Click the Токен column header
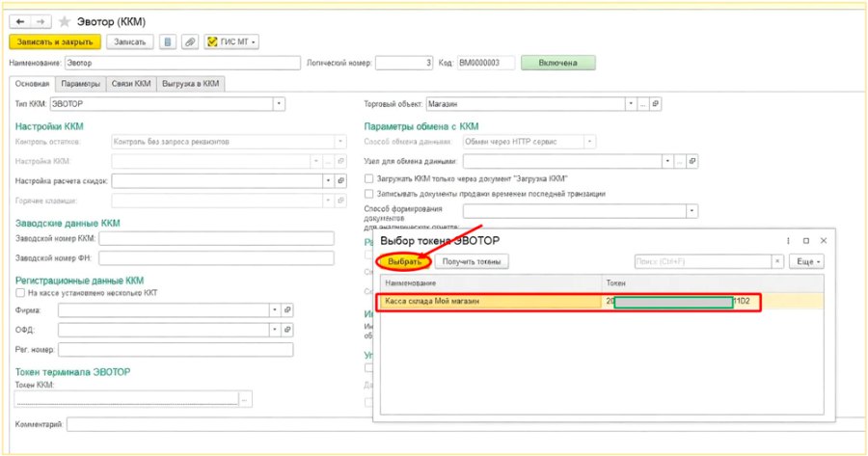The width and height of the screenshot is (868, 456). (713, 282)
